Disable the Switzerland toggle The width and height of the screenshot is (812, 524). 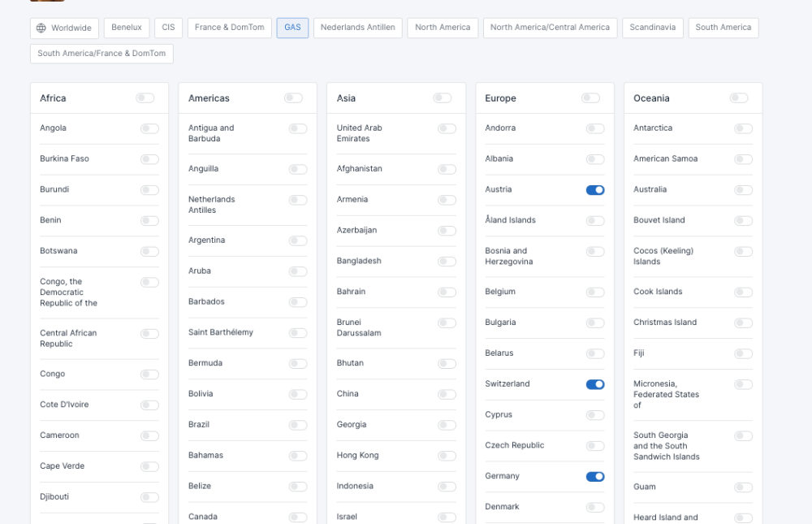click(595, 384)
